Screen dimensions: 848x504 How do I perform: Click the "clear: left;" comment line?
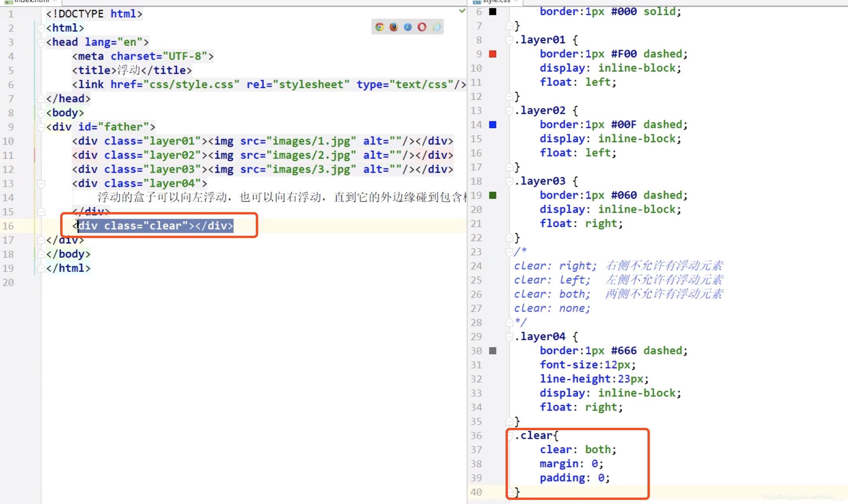tap(619, 280)
